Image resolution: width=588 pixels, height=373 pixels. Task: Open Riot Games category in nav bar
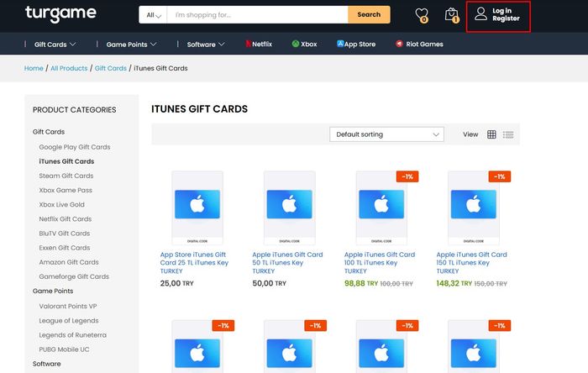419,44
